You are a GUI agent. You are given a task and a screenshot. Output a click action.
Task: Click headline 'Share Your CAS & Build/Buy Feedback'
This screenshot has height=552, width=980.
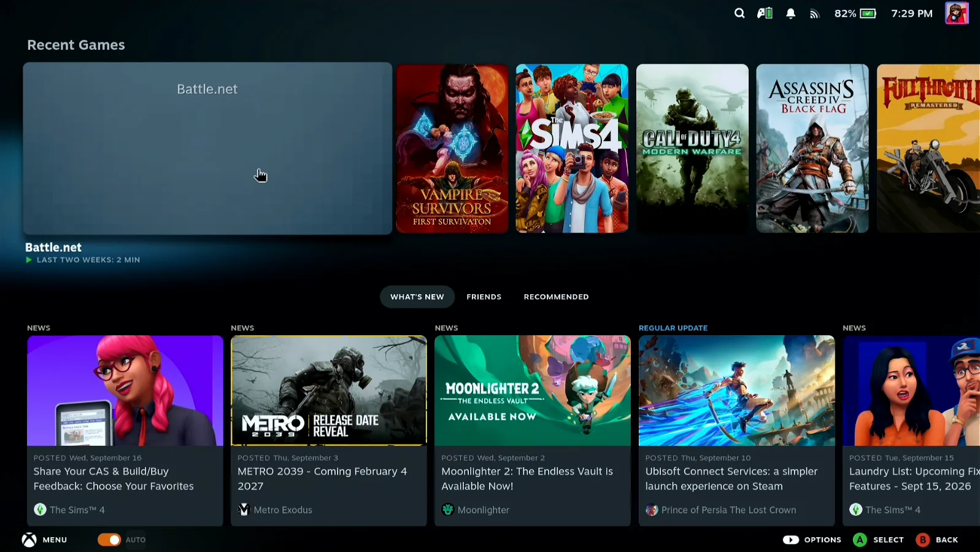114,478
